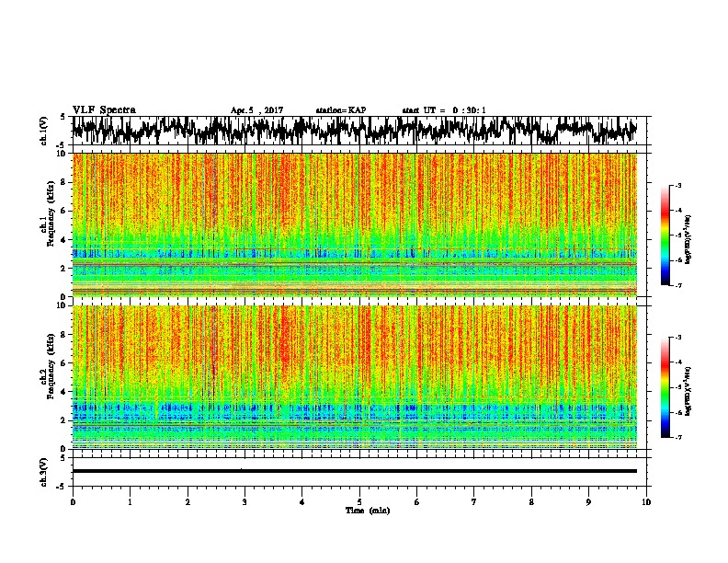This screenshot has width=728, height=563.
Task: Click the time axis tick label "9"
Action: (588, 502)
